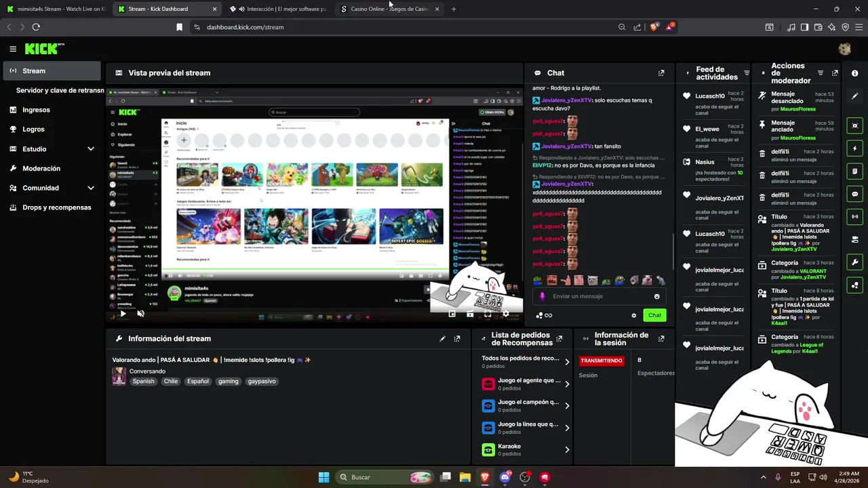Enter fullscreen on stream preview
Viewport: 868px width, 488px height.
click(x=488, y=314)
